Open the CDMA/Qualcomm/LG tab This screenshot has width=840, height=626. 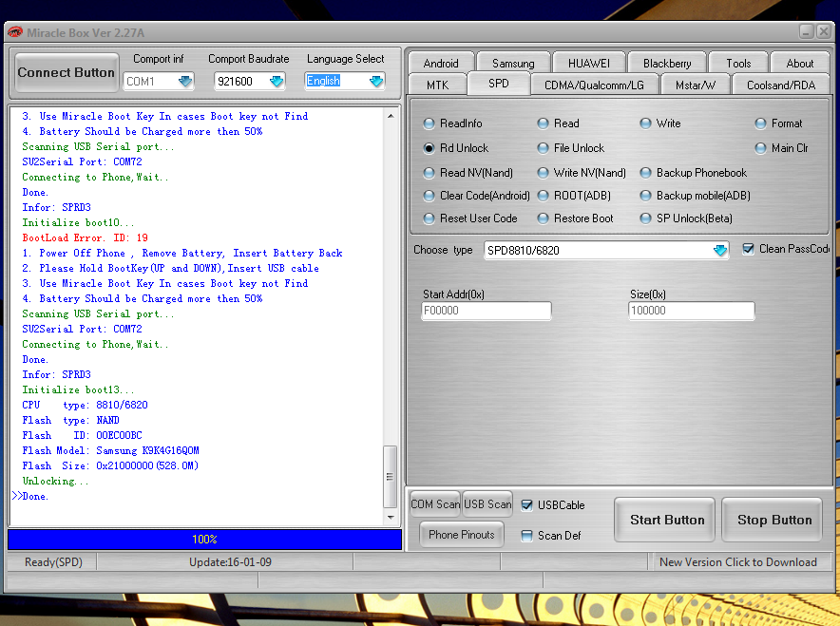[x=594, y=85]
